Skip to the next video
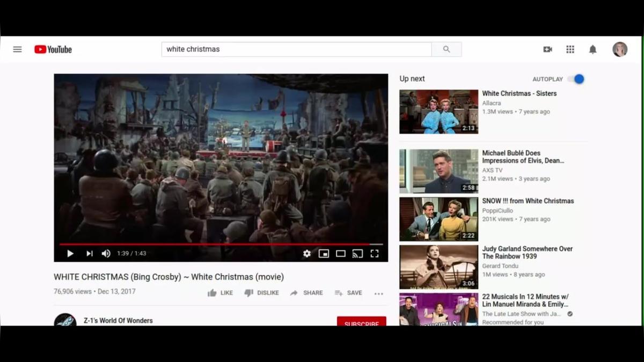This screenshot has width=644, height=362. tap(89, 254)
